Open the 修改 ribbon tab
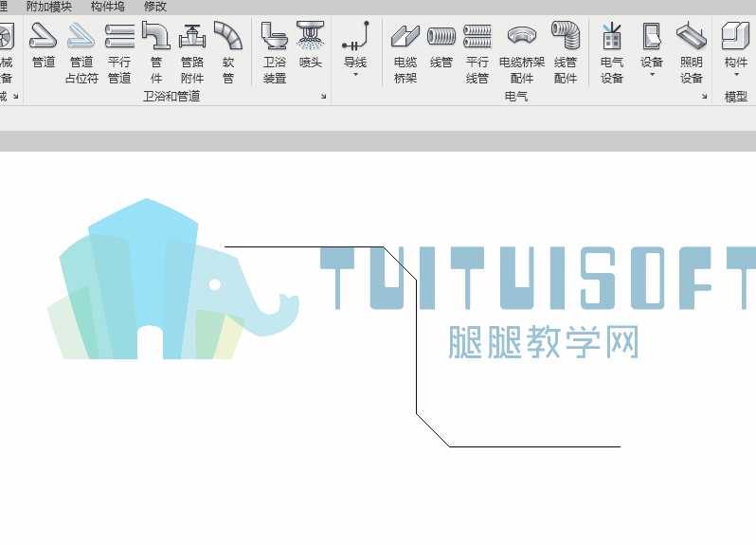756x545 pixels. (155, 7)
